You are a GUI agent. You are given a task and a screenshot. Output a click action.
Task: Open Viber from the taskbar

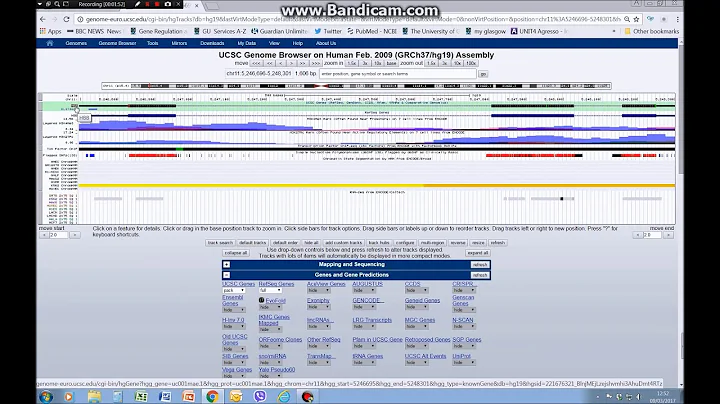[260, 397]
